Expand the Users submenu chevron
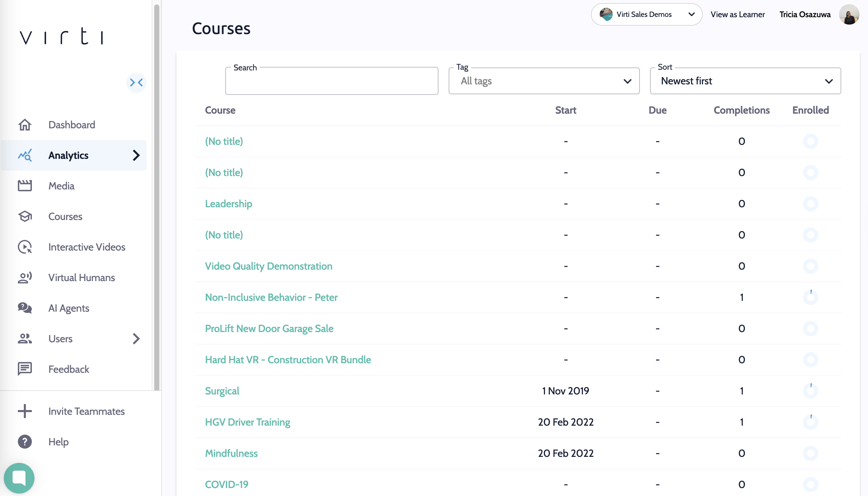The image size is (868, 496). point(136,339)
